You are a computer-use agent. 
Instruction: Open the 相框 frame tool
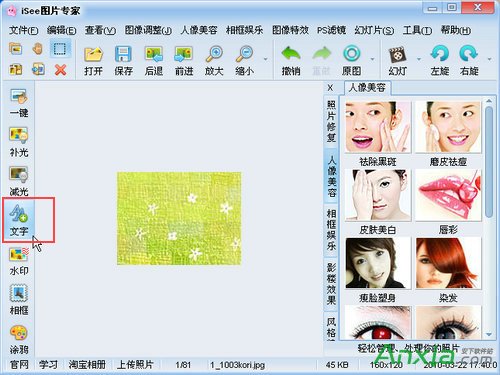(19, 300)
